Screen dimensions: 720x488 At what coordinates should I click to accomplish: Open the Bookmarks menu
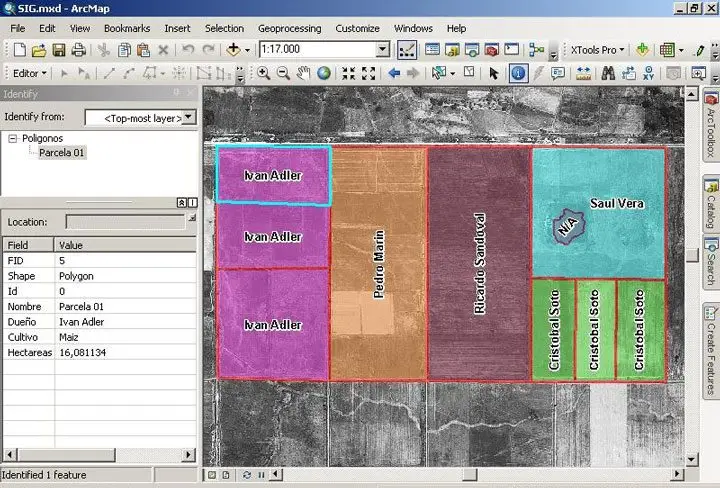[x=126, y=29]
